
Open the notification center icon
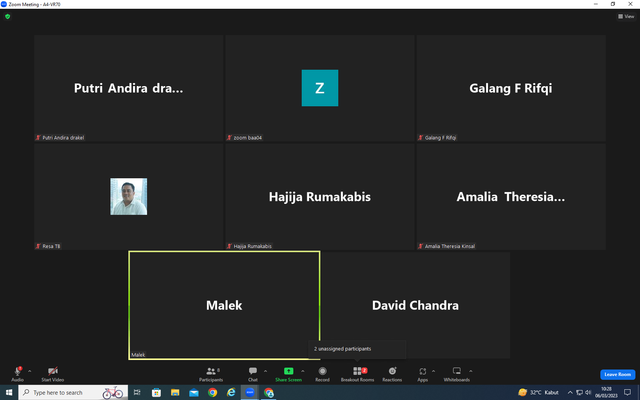click(627, 392)
